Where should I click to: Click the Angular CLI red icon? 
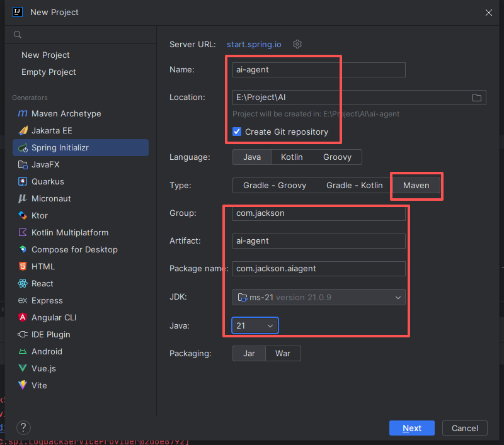click(x=23, y=317)
